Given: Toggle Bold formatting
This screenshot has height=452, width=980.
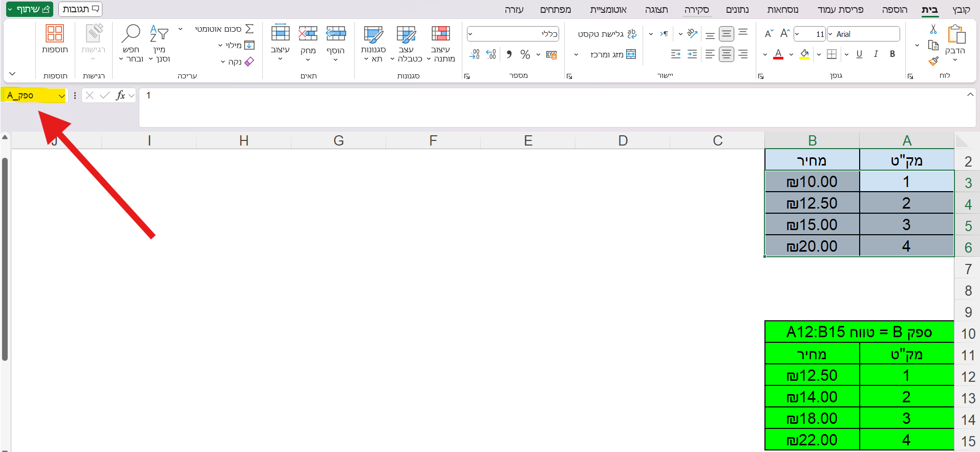Looking at the screenshot, I should (x=892, y=54).
